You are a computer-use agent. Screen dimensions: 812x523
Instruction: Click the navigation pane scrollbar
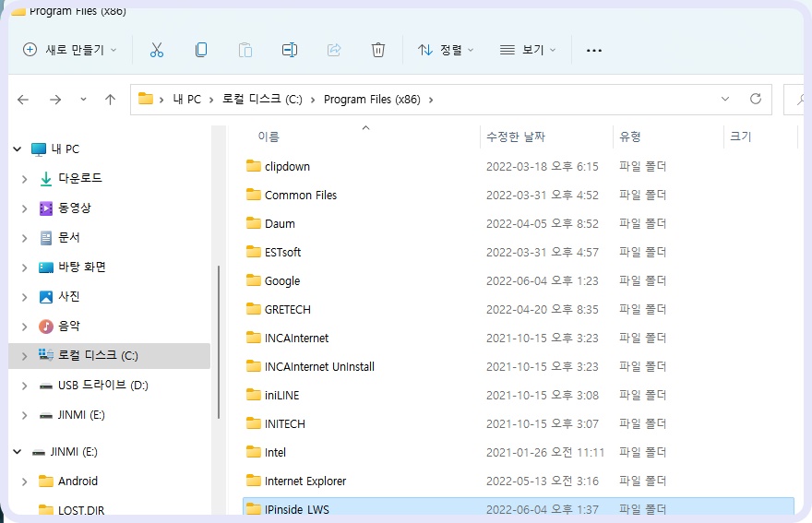219,342
